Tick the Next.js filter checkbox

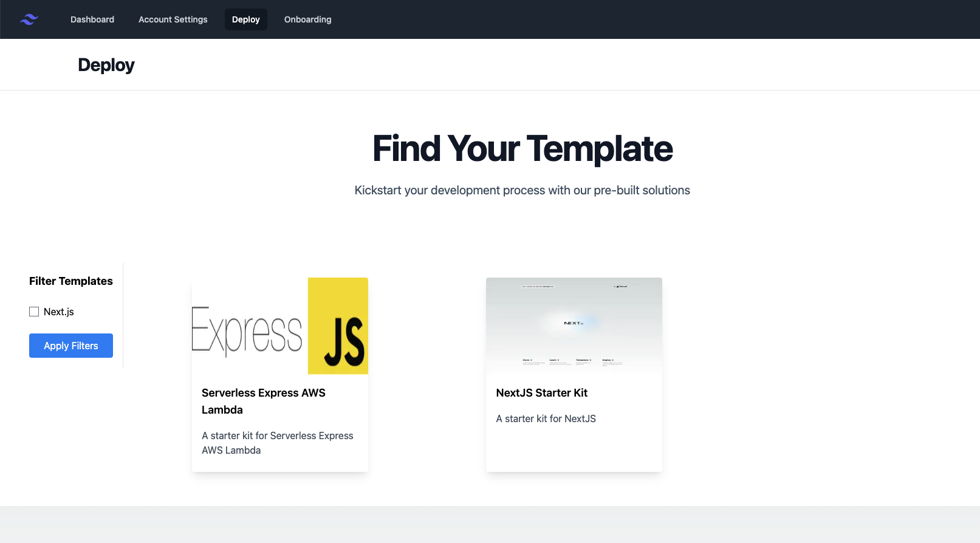34,312
